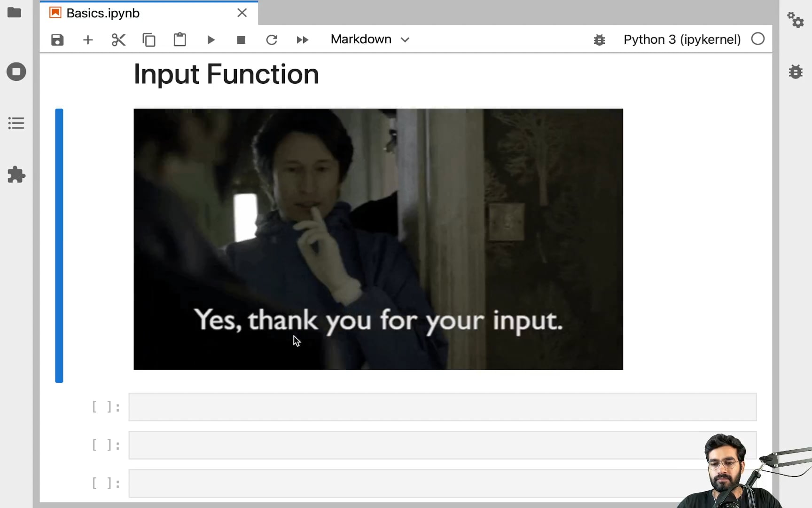Run the selected cell
This screenshot has width=812, height=508.
tap(211, 40)
